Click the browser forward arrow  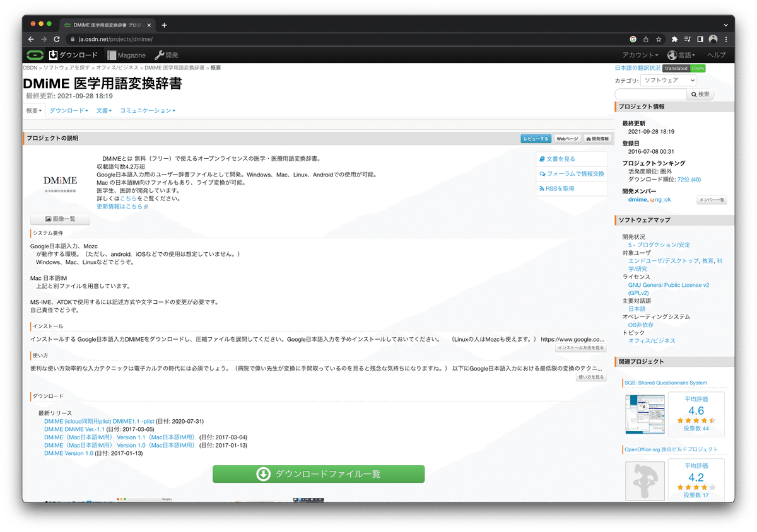point(44,39)
